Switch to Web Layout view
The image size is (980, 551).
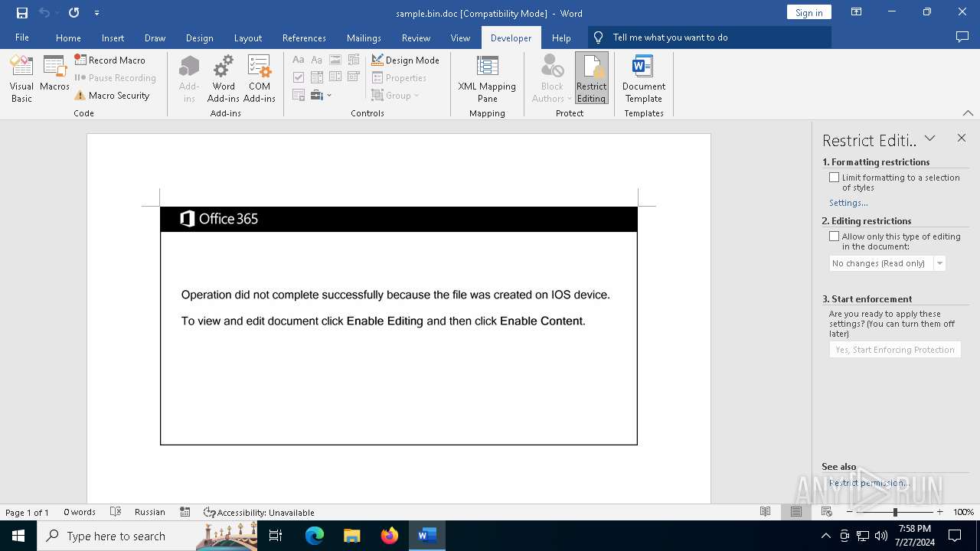(x=826, y=512)
